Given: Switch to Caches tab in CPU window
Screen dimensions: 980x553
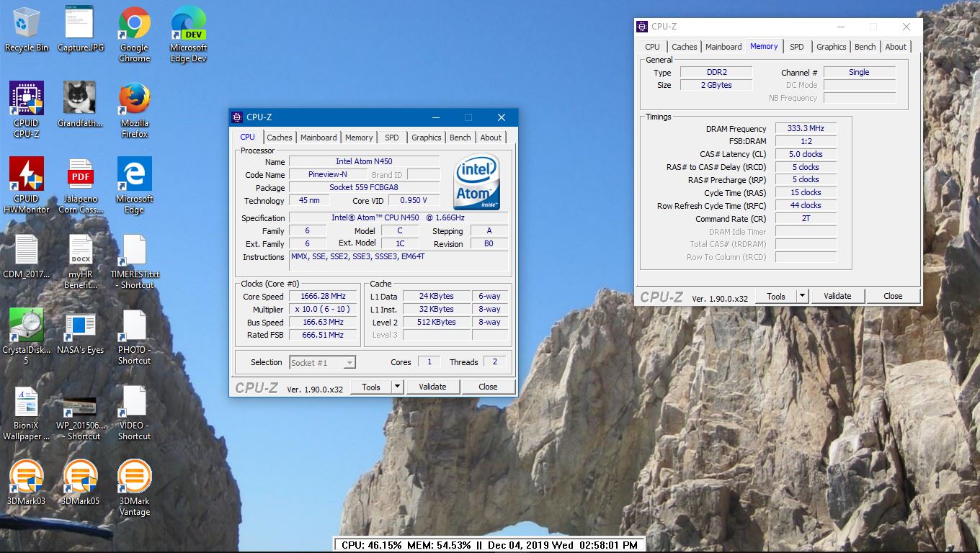Looking at the screenshot, I should coord(280,138).
